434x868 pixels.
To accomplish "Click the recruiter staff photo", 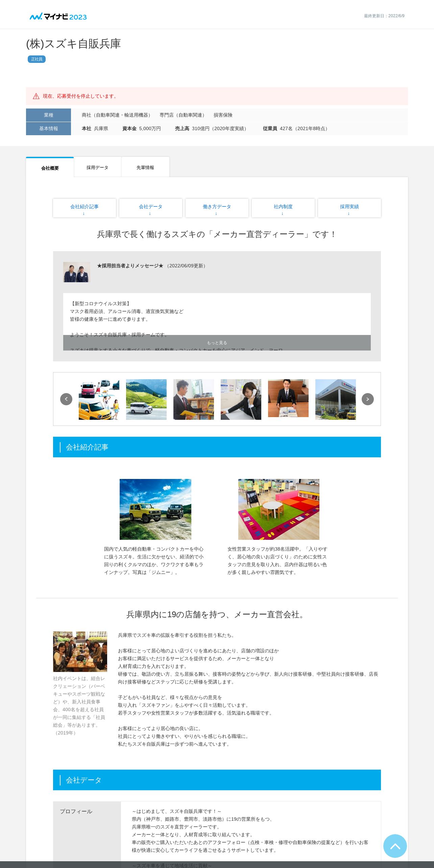I will pos(77,272).
